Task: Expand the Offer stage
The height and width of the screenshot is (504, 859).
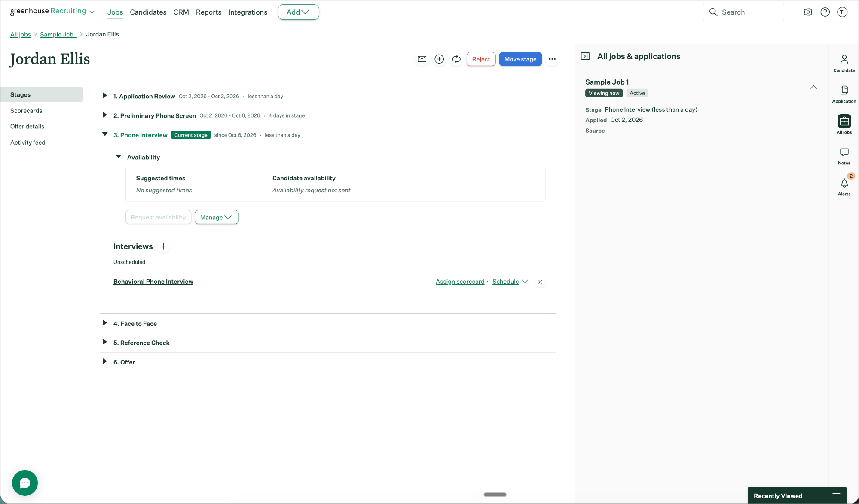Action: point(104,361)
